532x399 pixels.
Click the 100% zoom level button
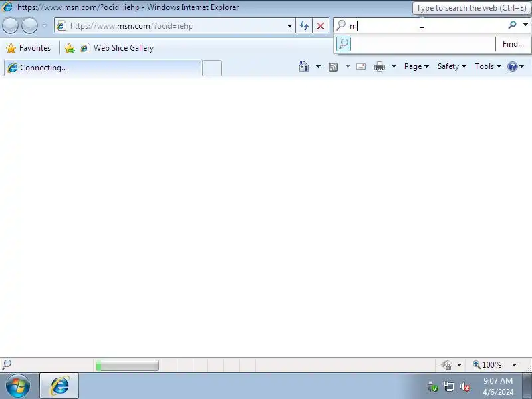click(487, 365)
